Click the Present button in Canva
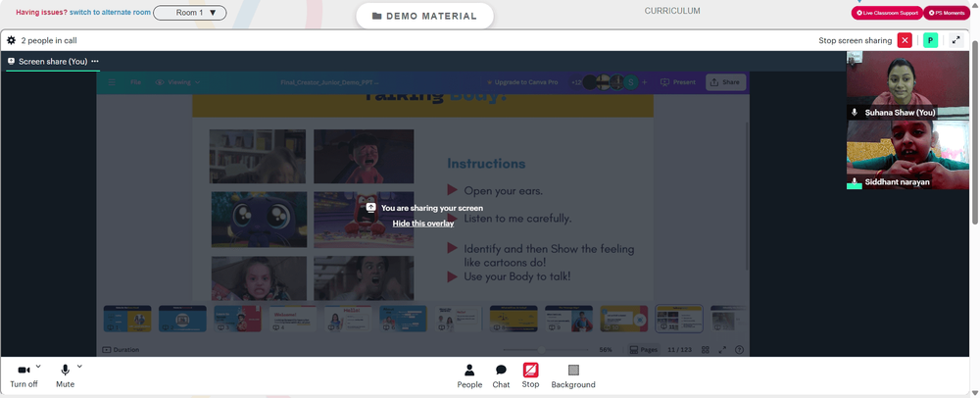Screen dimensions: 980x398 coord(678,82)
